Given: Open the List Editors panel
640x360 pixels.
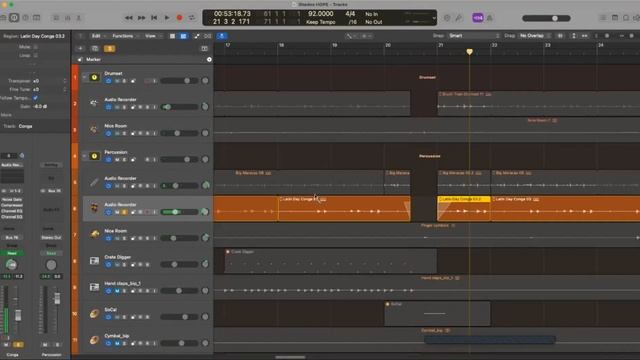Looking at the screenshot, I should tap(603, 18).
